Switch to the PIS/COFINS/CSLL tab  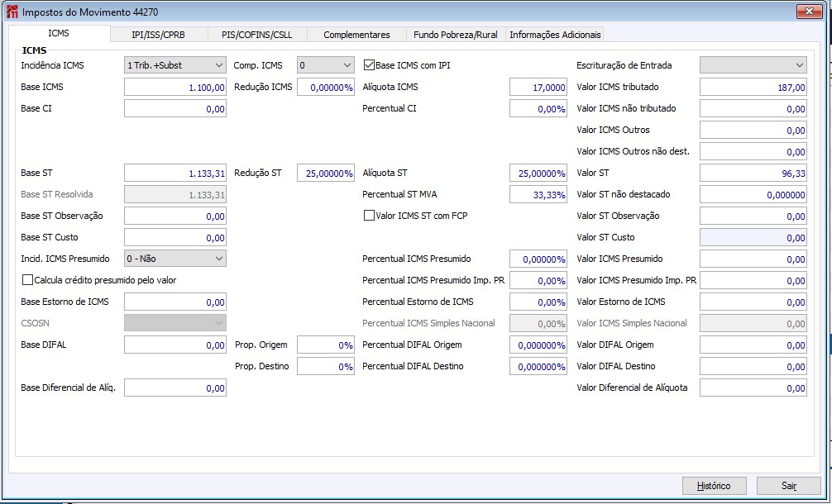257,35
